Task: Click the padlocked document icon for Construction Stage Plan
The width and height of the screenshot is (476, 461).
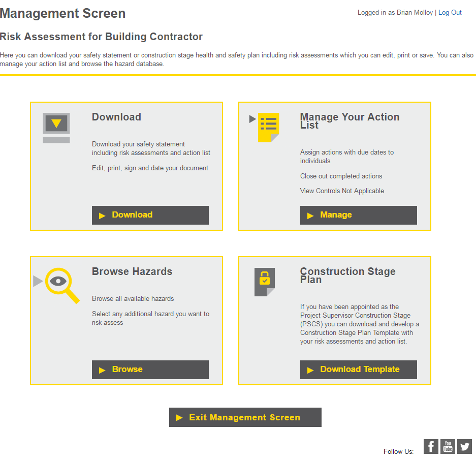Action: (x=264, y=282)
